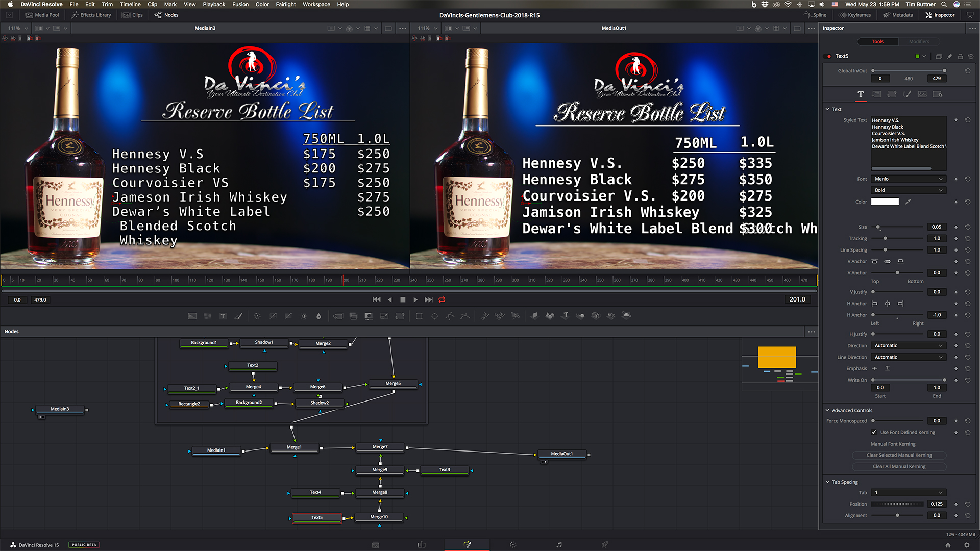Add a B-Spline mask from the toolbar
The width and height of the screenshot is (980, 551).
(x=465, y=316)
